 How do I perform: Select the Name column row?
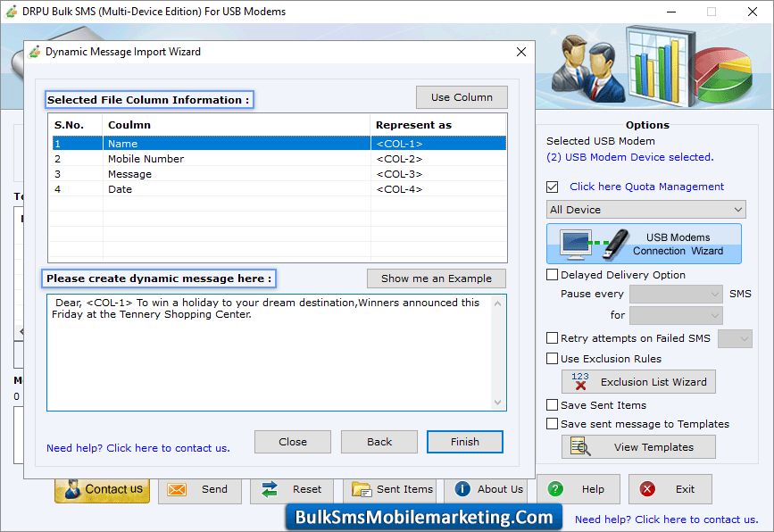[x=279, y=144]
